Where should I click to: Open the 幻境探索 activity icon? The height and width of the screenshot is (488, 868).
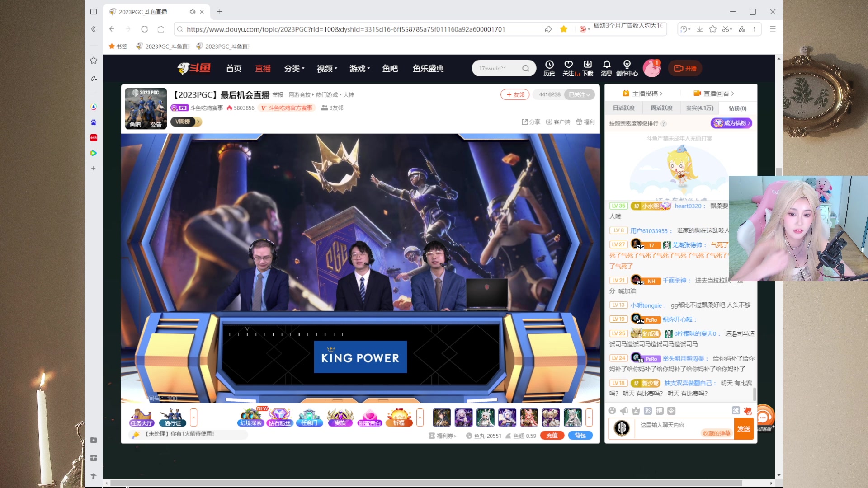pyautogui.click(x=251, y=418)
